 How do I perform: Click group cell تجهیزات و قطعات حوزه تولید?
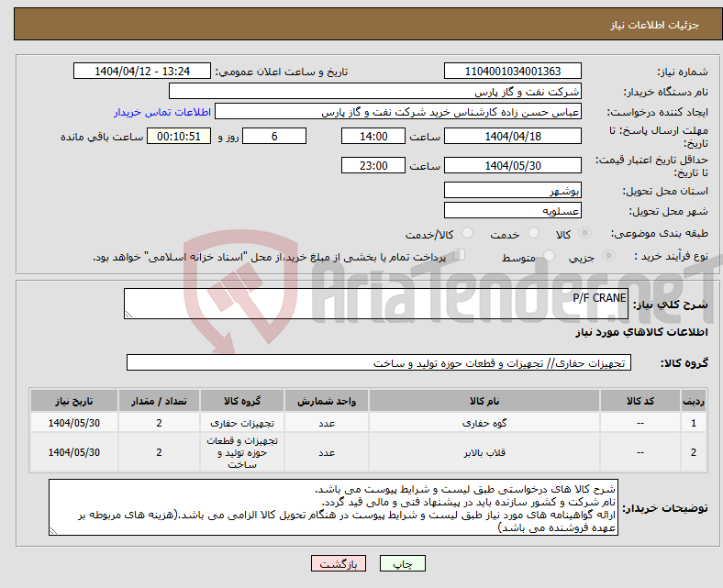click(242, 452)
